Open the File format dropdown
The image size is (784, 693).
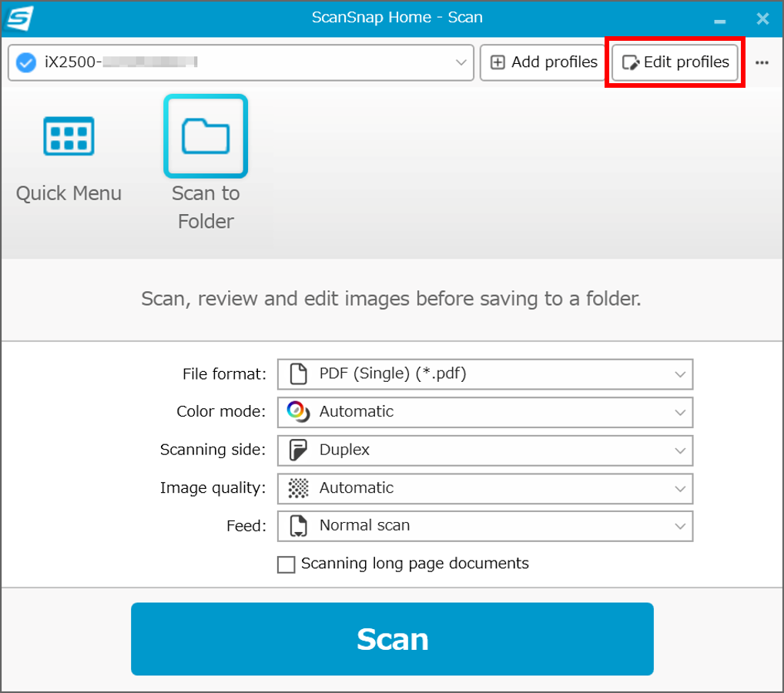[485, 374]
